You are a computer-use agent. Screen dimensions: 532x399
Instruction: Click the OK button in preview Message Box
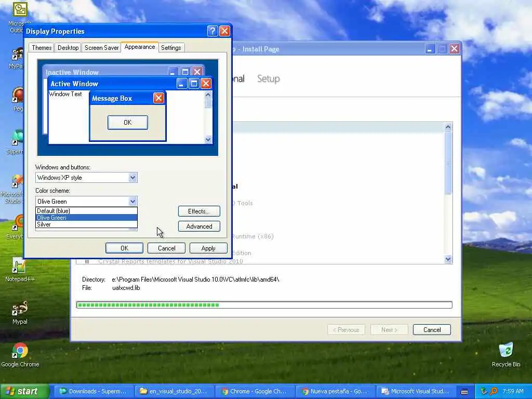[x=128, y=123]
